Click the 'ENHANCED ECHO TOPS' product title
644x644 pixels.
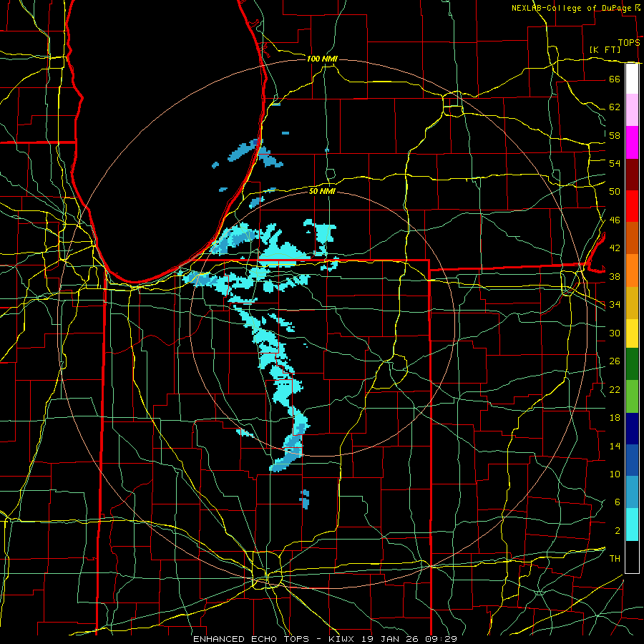tap(251, 639)
